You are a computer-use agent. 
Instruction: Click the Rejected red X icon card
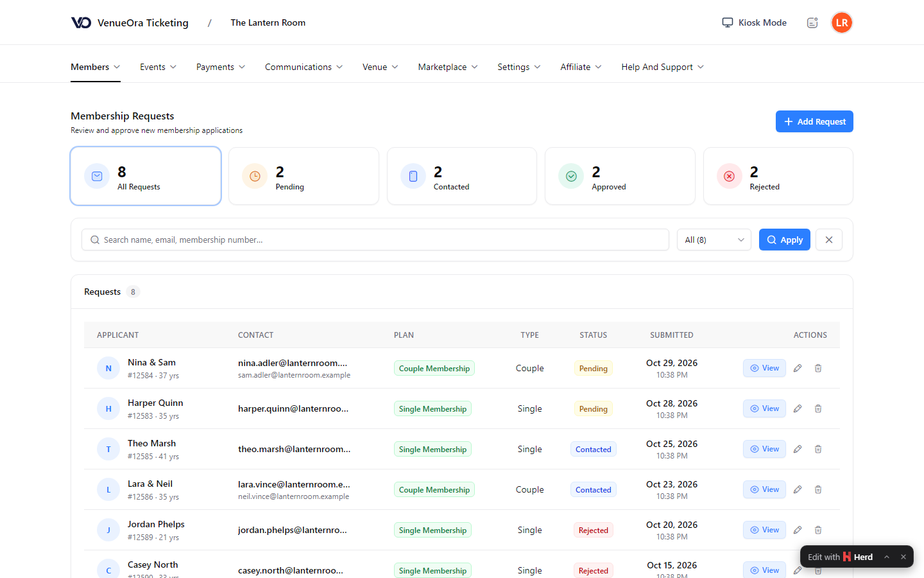pyautogui.click(x=778, y=176)
